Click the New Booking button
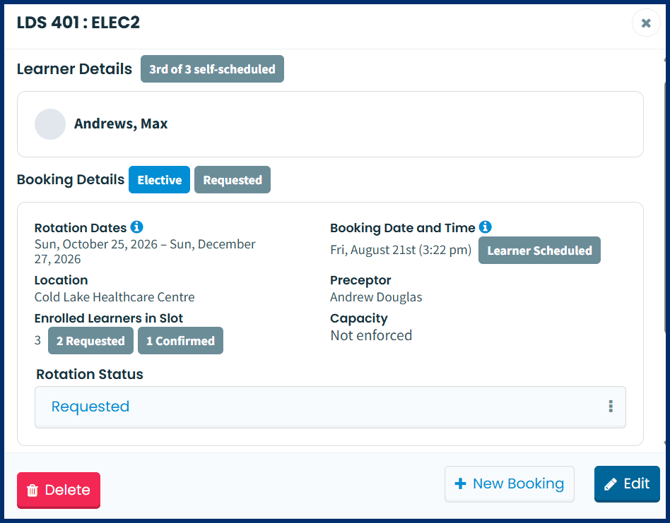The width and height of the screenshot is (670, 523). tap(509, 484)
